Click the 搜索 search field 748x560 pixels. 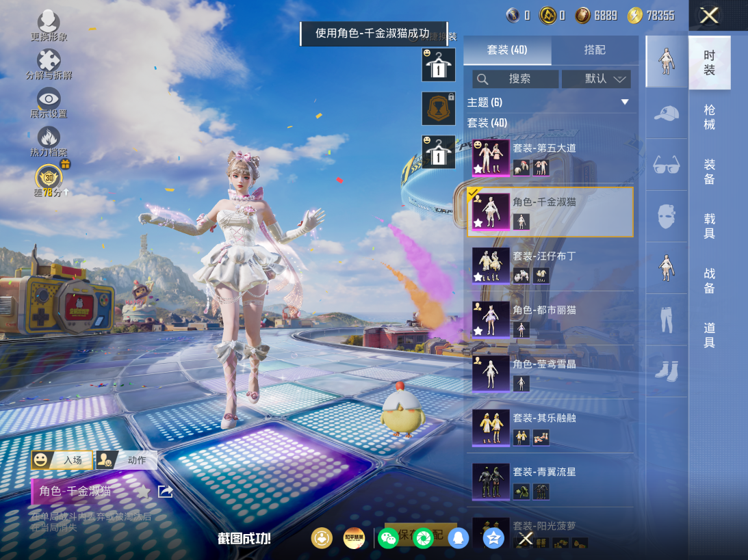[515, 79]
